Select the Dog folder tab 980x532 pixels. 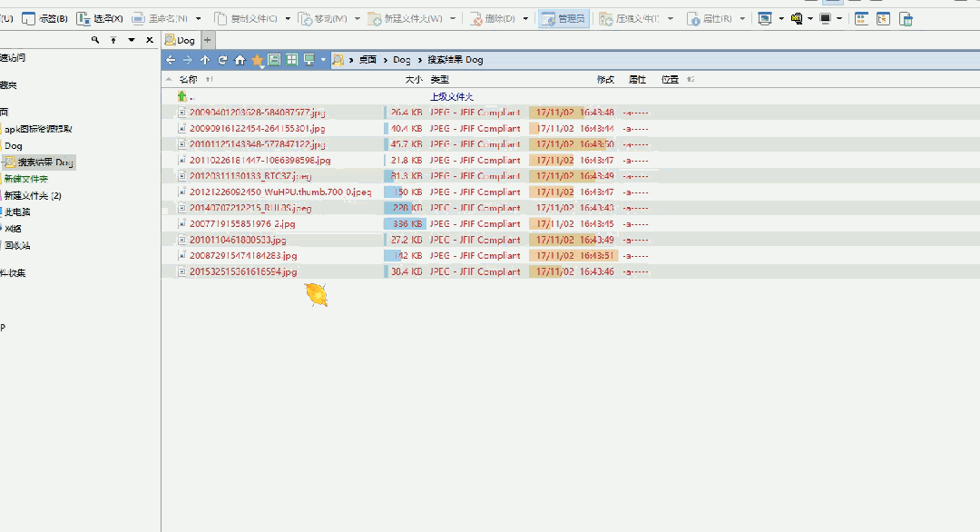pos(180,40)
